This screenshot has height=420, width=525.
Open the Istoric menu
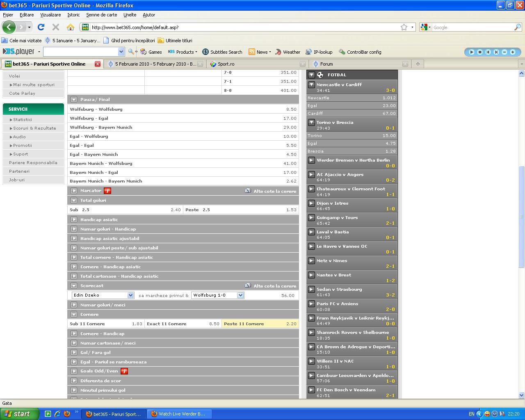tap(73, 15)
